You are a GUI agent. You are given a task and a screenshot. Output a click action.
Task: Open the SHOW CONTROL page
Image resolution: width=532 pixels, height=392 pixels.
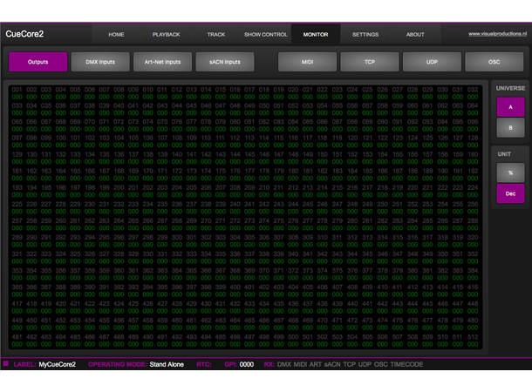click(x=265, y=34)
